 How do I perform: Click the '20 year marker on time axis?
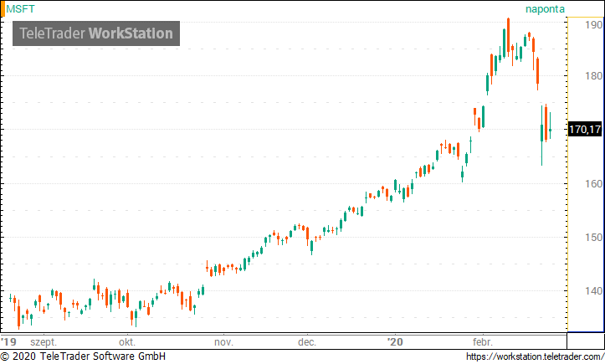(395, 342)
